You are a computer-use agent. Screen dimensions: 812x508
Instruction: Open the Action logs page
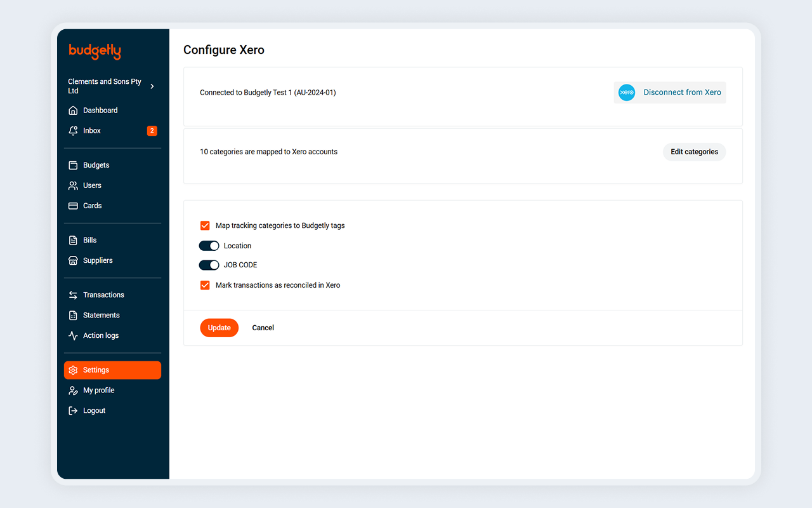pos(100,335)
